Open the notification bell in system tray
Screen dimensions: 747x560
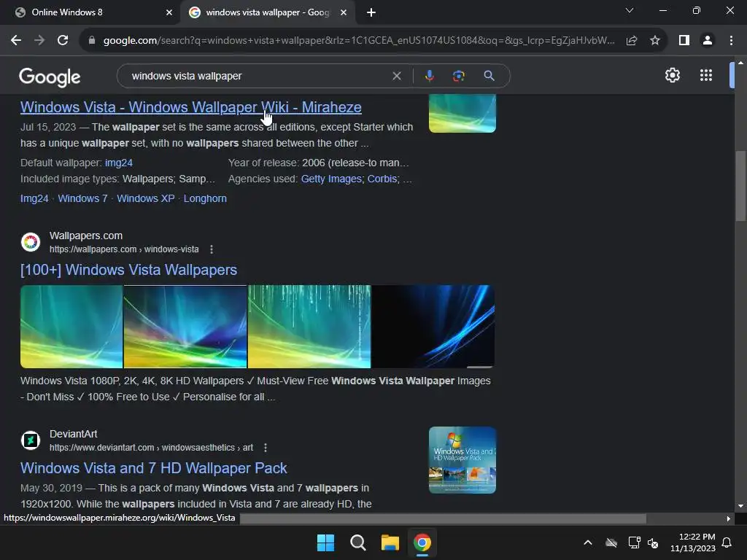[x=727, y=542]
